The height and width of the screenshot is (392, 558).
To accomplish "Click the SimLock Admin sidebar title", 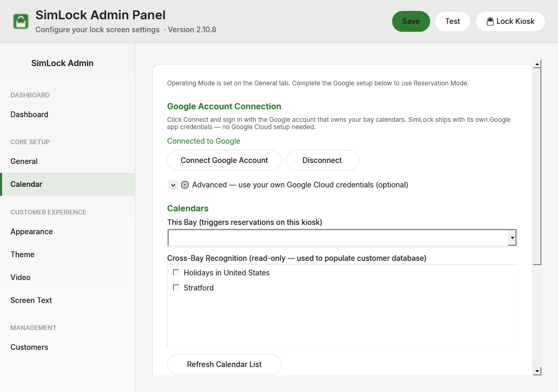I will pos(62,63).
